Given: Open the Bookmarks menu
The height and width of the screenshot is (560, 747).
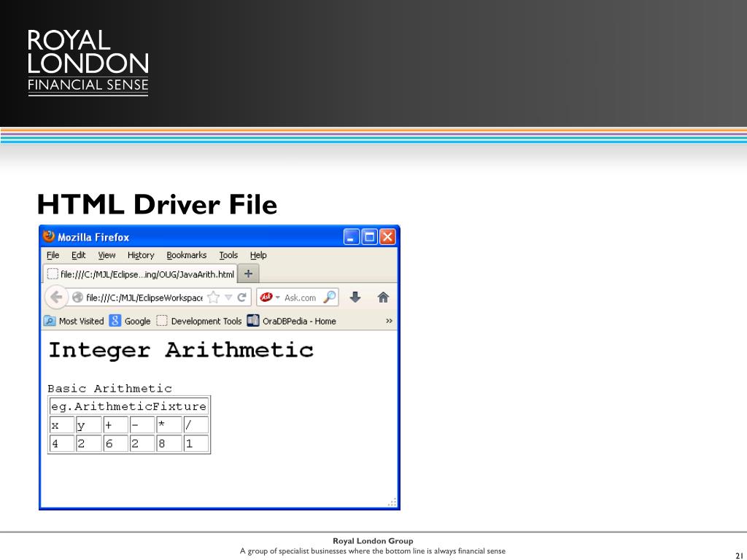Looking at the screenshot, I should [187, 255].
